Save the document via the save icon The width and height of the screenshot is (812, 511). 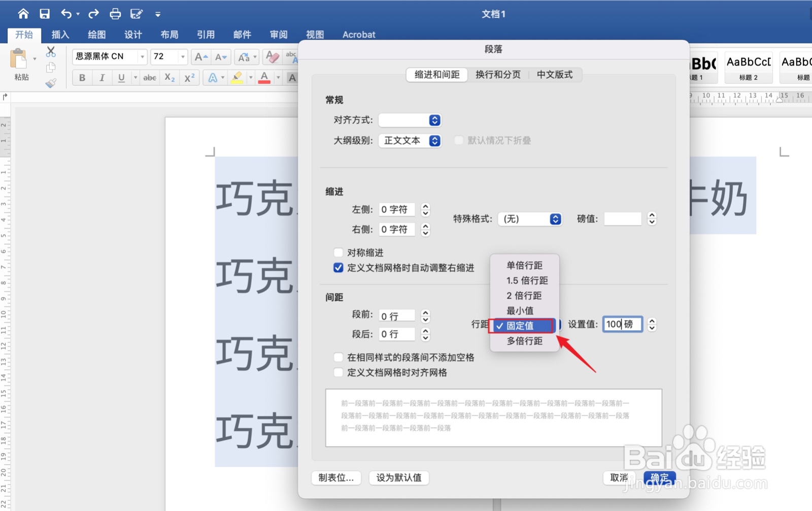click(x=45, y=14)
